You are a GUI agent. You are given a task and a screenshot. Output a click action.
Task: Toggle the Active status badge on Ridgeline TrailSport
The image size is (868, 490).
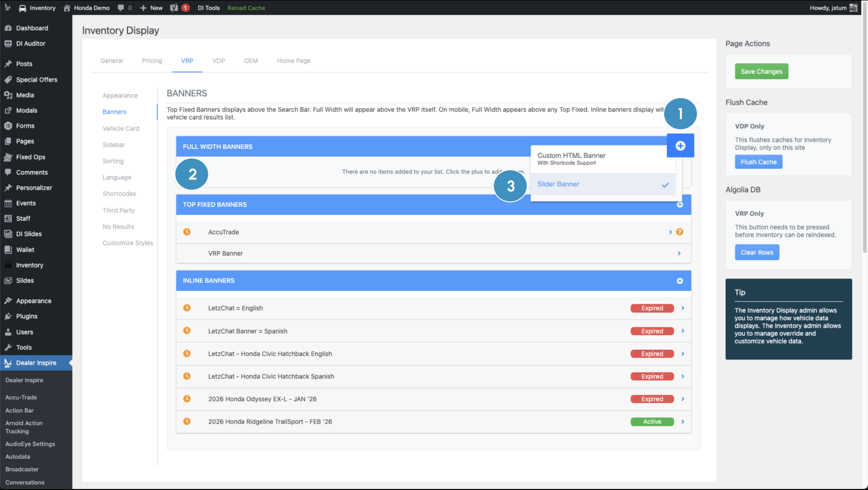[x=652, y=421]
